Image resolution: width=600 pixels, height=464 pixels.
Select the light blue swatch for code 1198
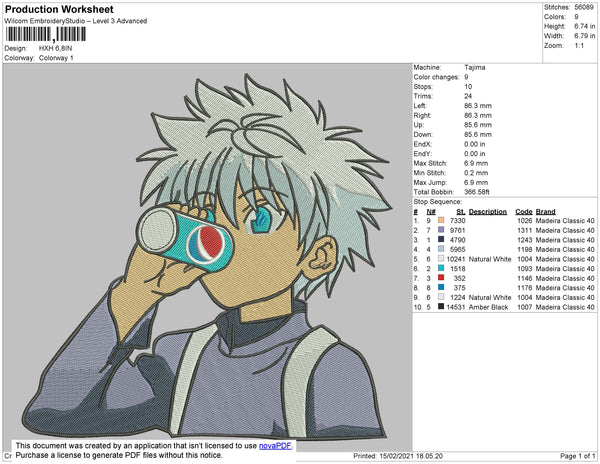(x=441, y=249)
